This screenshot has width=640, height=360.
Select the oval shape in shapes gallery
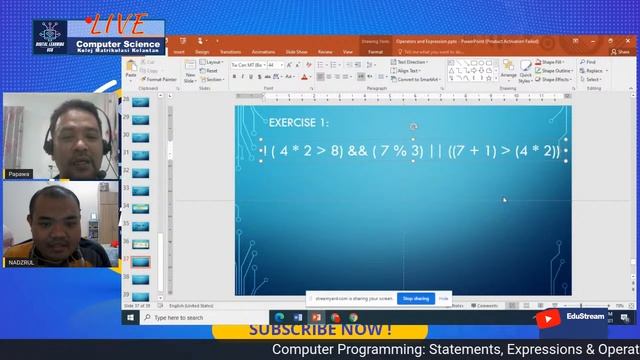pyautogui.click(x=481, y=63)
